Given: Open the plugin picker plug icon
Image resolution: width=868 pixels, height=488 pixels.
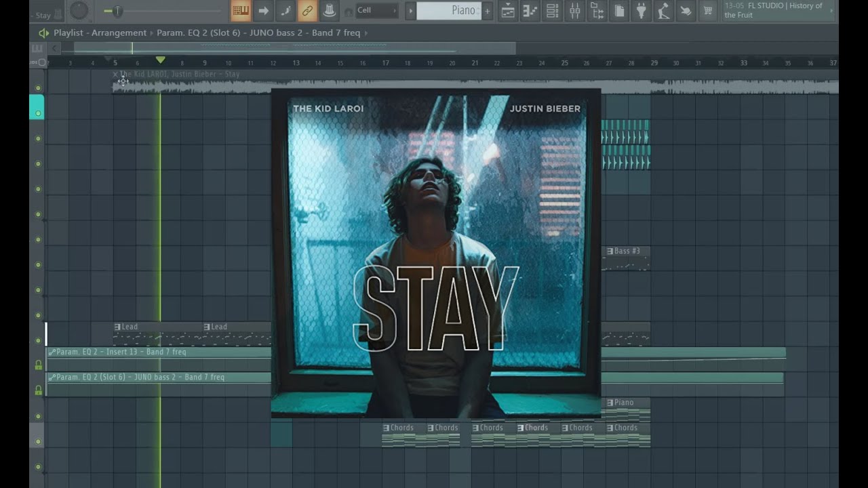Looking at the screenshot, I should [x=642, y=11].
